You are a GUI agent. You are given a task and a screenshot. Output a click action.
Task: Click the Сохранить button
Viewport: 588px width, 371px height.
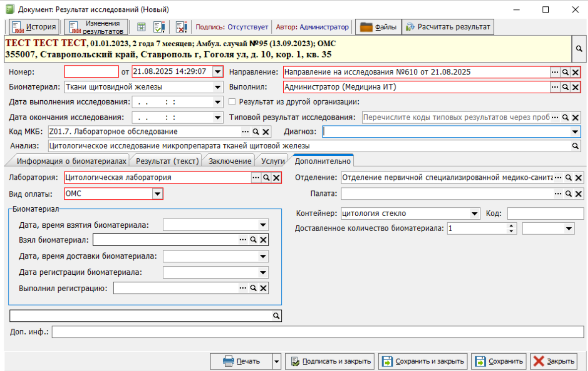tap(499, 361)
